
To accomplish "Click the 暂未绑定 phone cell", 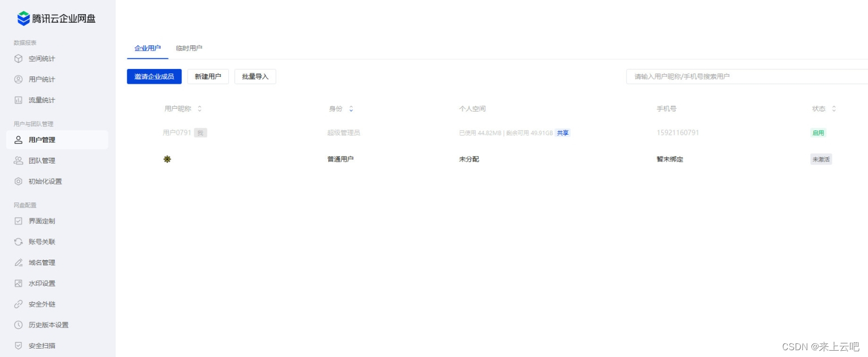I will click(670, 159).
